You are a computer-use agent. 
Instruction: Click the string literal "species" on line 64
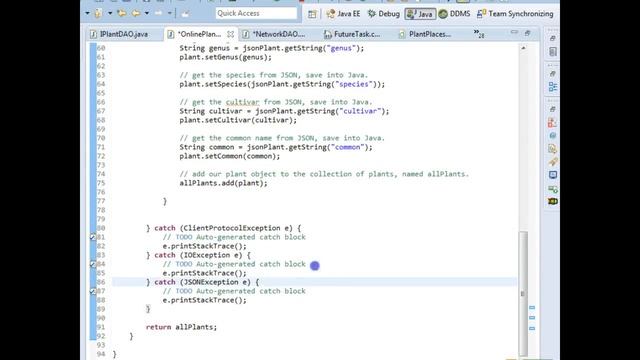(x=353, y=84)
